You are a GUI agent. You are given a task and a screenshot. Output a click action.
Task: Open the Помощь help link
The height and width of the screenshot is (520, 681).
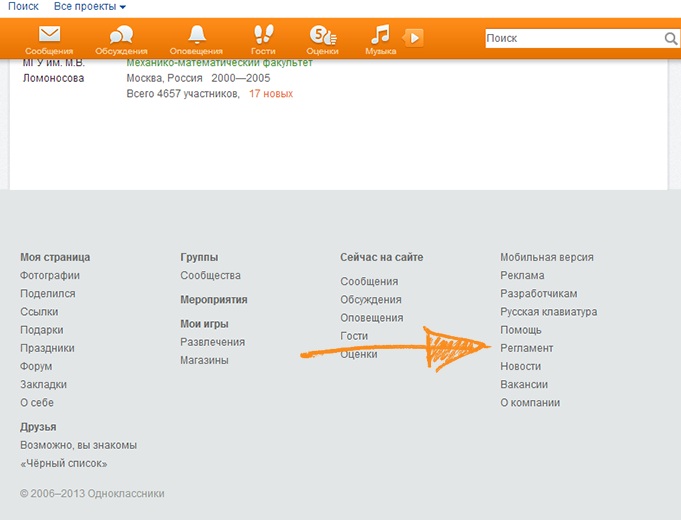point(520,330)
